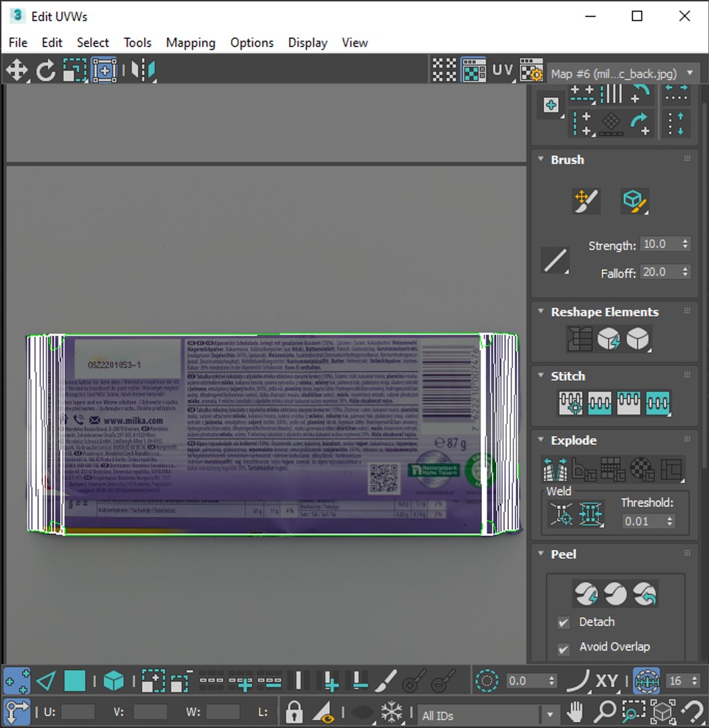Open the Map #6 texture dropdown
This screenshot has width=709, height=728.
coord(623,73)
